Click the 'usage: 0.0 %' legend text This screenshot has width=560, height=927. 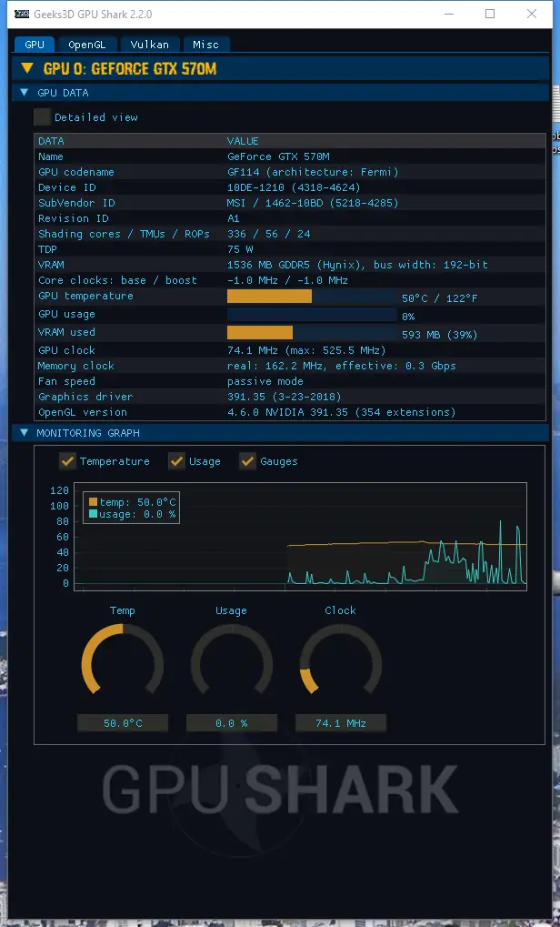137,514
